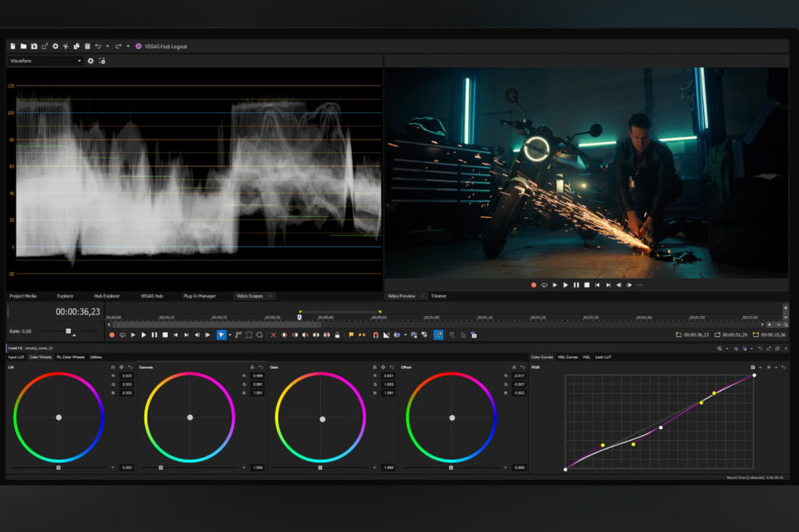Open a project with the folder icon

coord(23,46)
